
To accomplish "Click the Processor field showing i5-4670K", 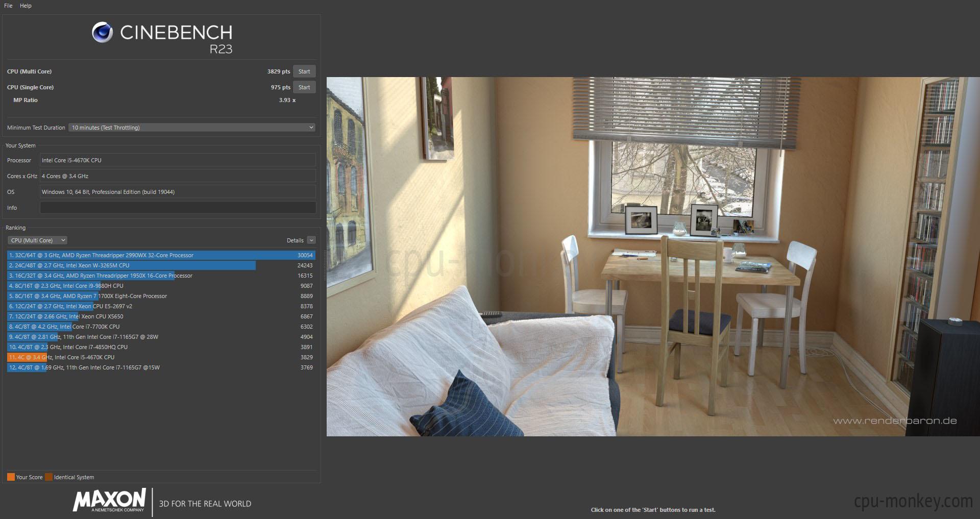I will click(178, 160).
